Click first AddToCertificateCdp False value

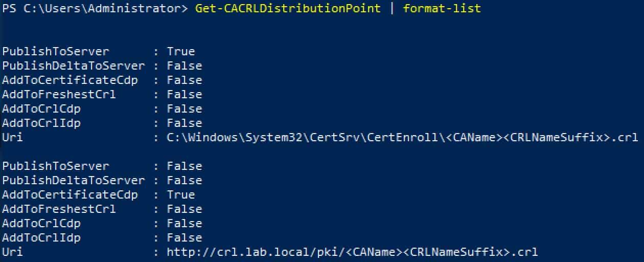(185, 80)
